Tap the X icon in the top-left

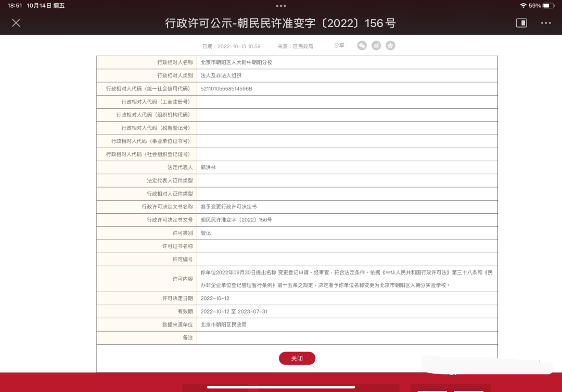click(x=16, y=23)
